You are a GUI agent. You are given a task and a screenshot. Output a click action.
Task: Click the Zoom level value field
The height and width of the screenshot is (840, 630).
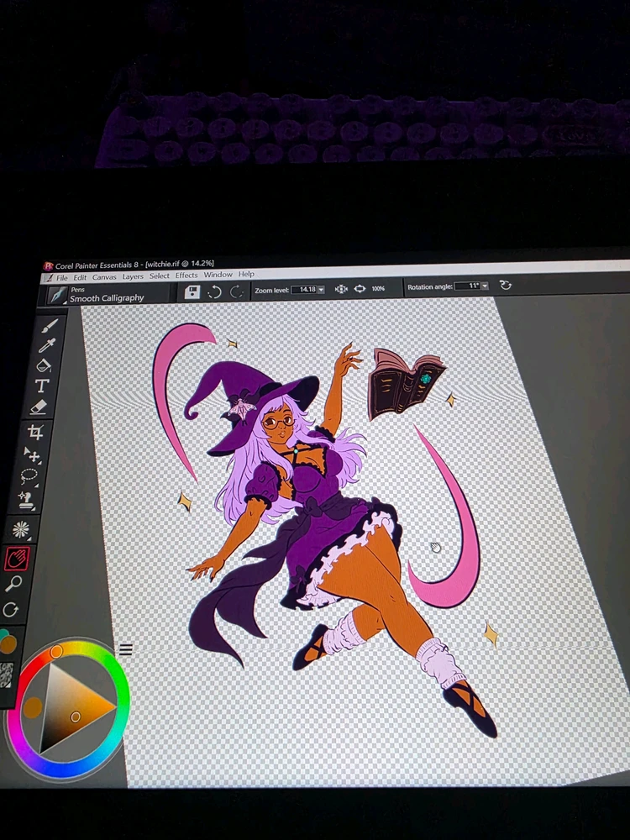[x=306, y=290]
